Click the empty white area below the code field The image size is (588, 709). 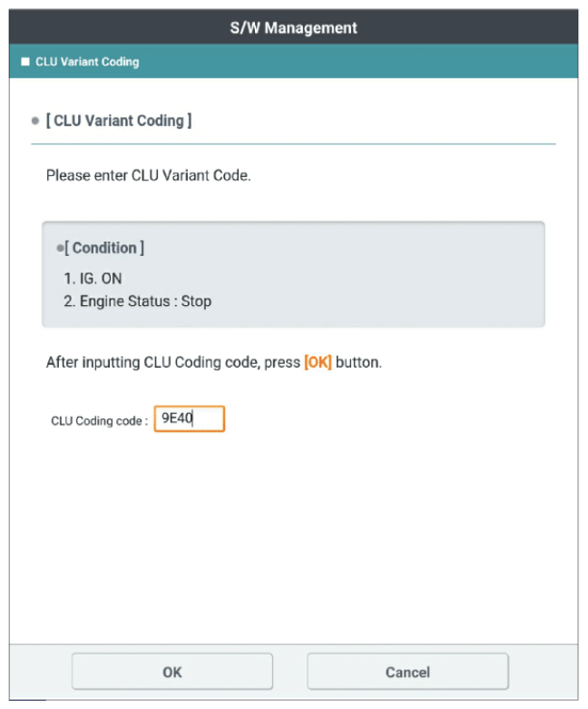click(x=294, y=538)
